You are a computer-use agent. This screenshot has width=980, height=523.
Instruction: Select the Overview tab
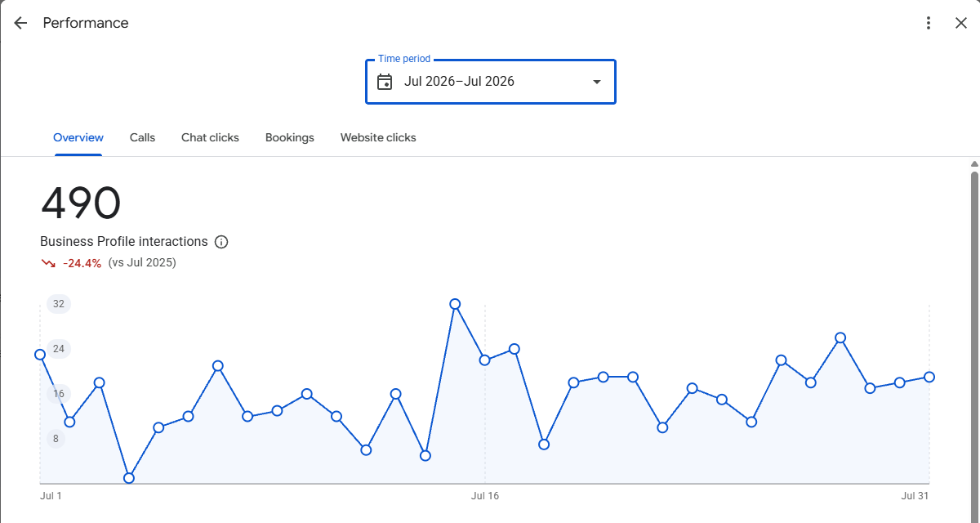tap(78, 137)
